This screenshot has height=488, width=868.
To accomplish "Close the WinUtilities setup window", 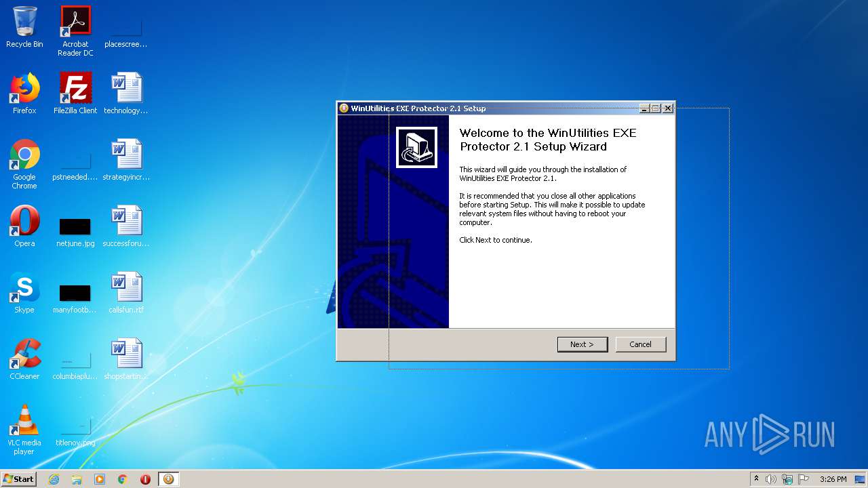I will coord(668,108).
